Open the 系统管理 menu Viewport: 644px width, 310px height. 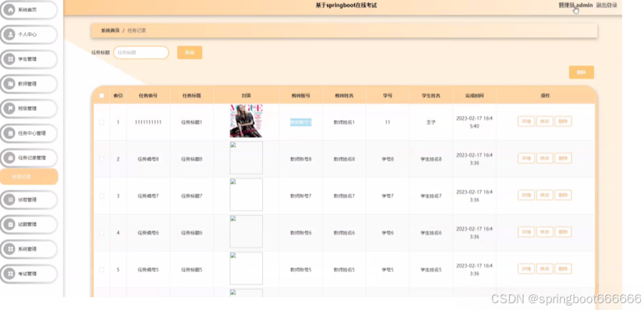(29, 249)
